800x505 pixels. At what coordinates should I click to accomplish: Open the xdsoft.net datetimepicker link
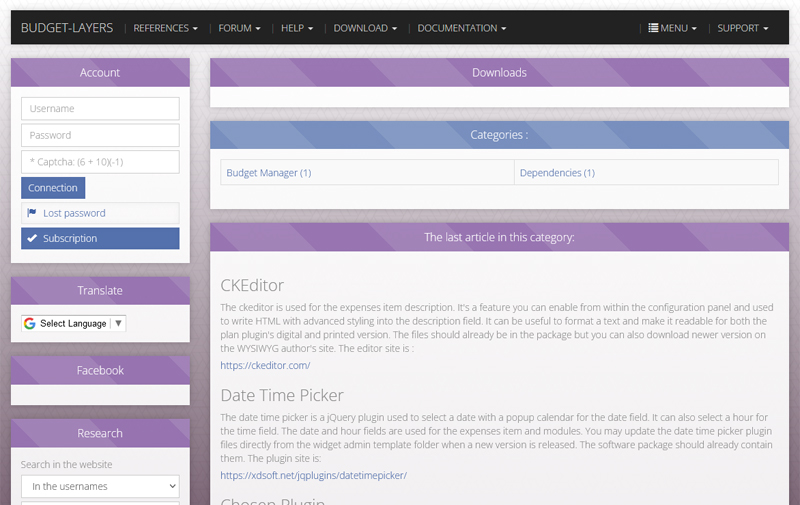pos(313,475)
